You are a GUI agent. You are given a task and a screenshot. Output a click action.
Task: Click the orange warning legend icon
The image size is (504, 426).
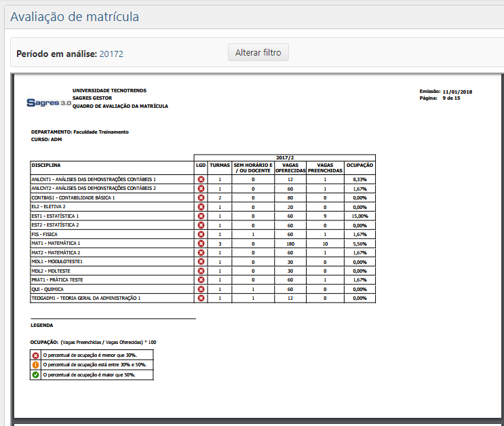pos(35,365)
